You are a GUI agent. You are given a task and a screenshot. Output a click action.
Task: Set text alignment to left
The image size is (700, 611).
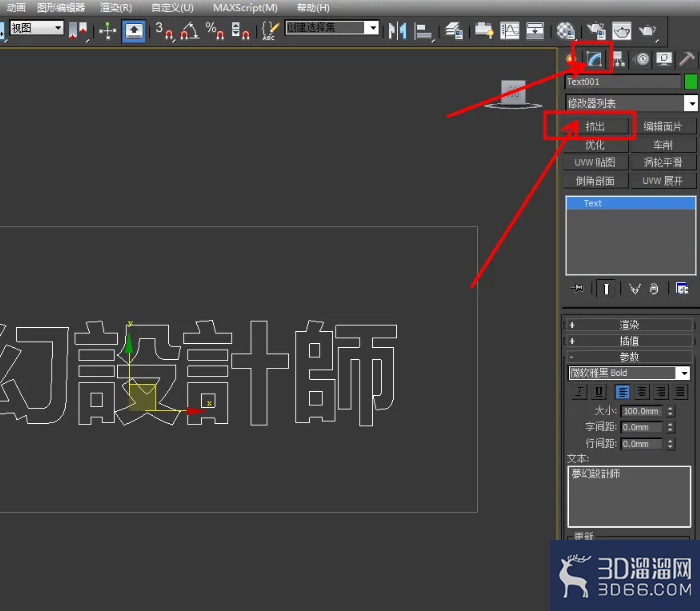(622, 392)
